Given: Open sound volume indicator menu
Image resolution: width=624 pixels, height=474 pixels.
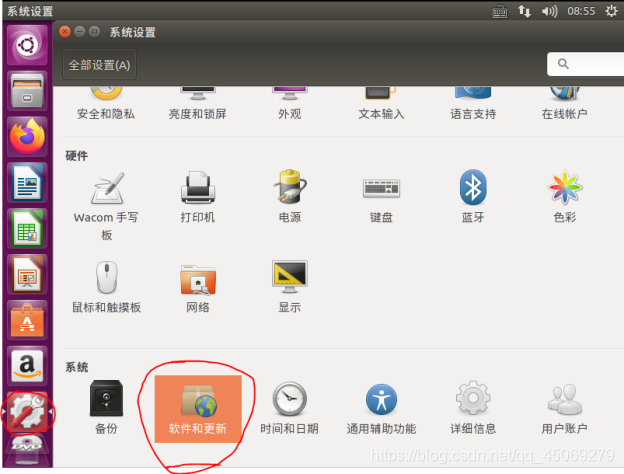Looking at the screenshot, I should coord(550,11).
